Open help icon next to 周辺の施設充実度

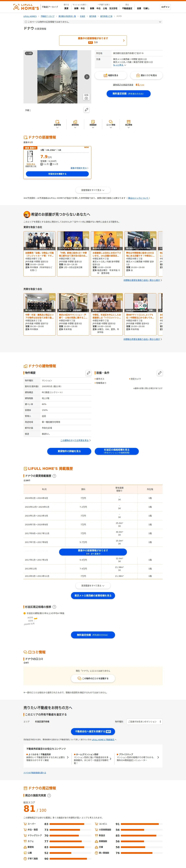49,796
